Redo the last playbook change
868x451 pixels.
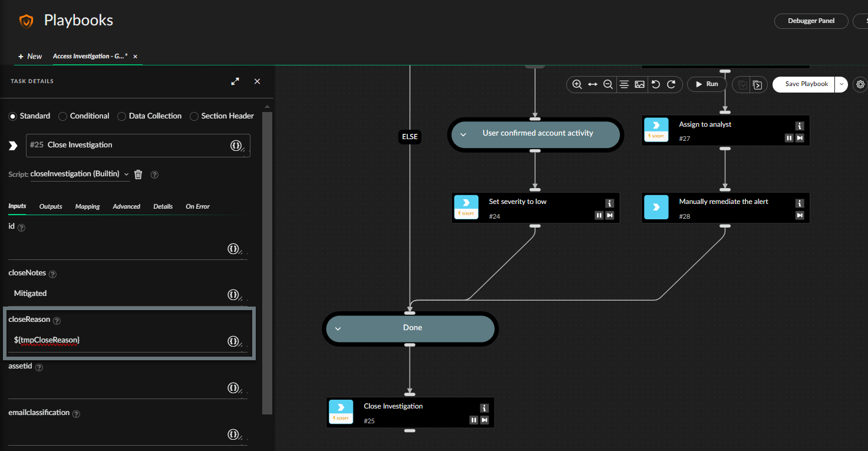click(671, 84)
